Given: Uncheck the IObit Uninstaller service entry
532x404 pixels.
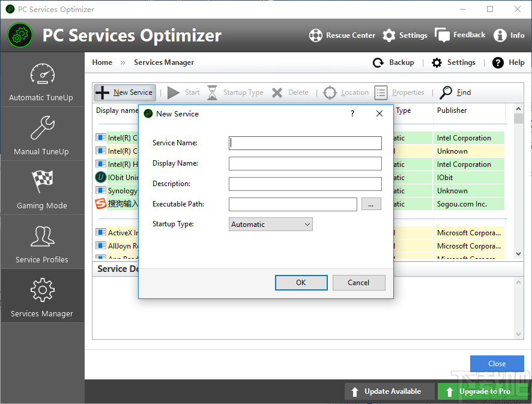Looking at the screenshot, I should [x=100, y=177].
